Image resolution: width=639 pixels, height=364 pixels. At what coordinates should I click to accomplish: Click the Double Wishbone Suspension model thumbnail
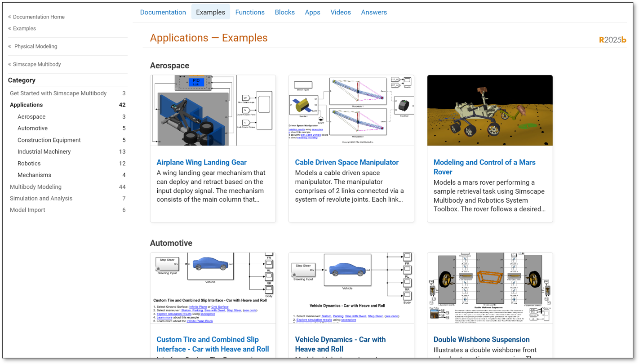[490, 288]
